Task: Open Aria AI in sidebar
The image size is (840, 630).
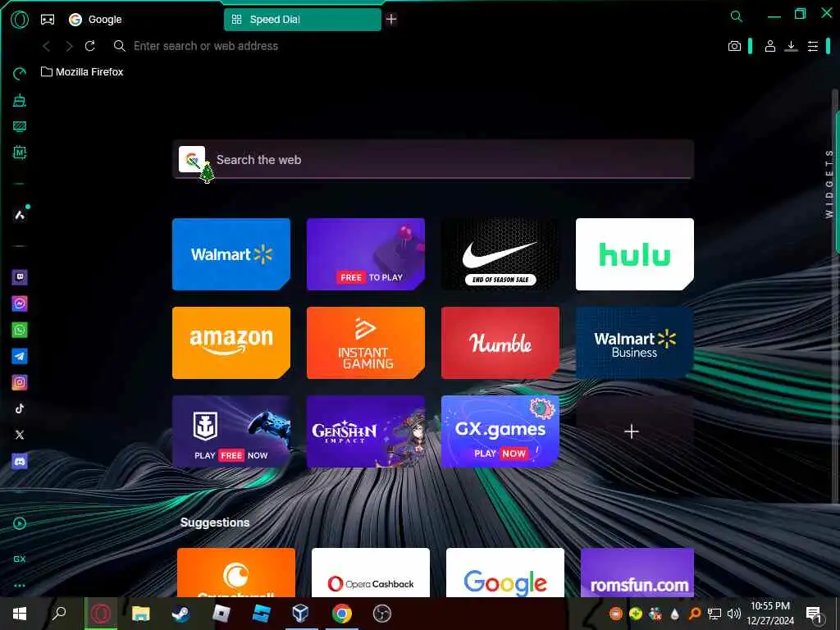Action: pos(20,215)
